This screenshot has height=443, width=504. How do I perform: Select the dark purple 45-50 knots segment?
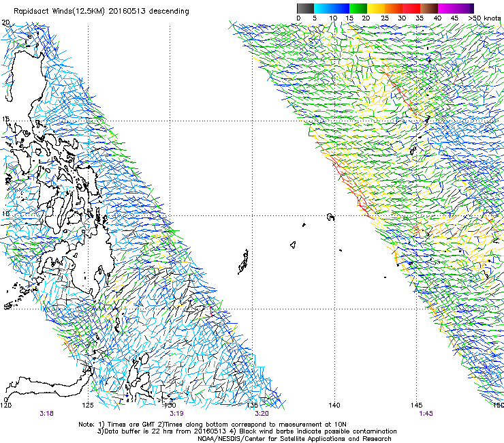(x=464, y=8)
